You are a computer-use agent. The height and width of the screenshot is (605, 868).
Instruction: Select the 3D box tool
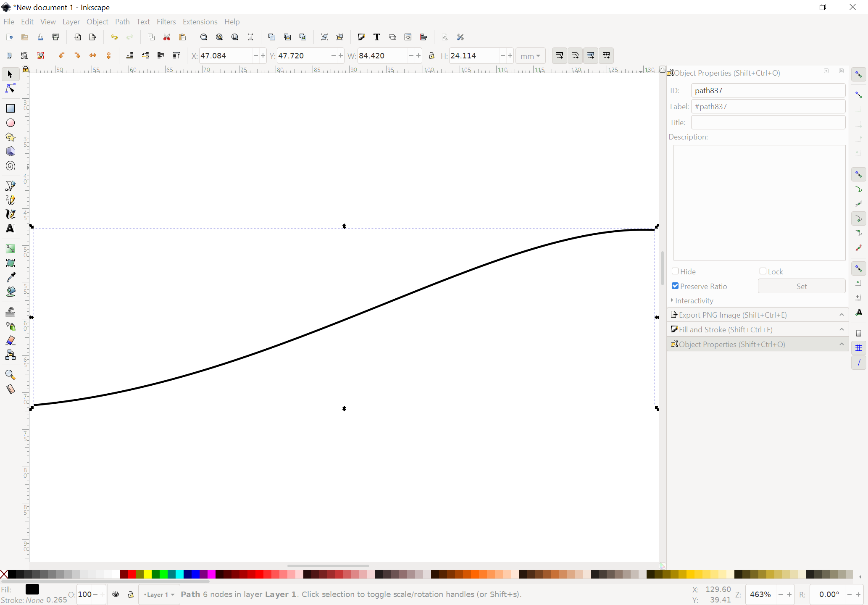11,151
